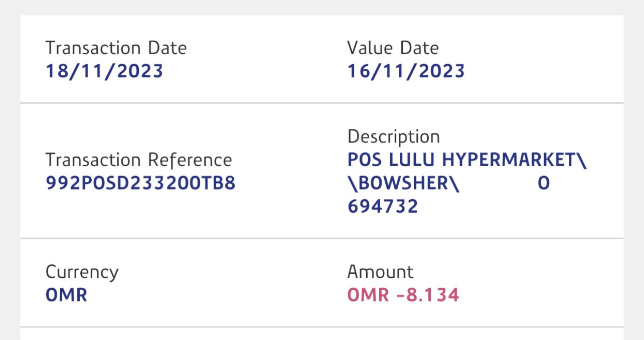This screenshot has width=644, height=340.
Task: Click the gray background above the card
Action: (x=321, y=7)
